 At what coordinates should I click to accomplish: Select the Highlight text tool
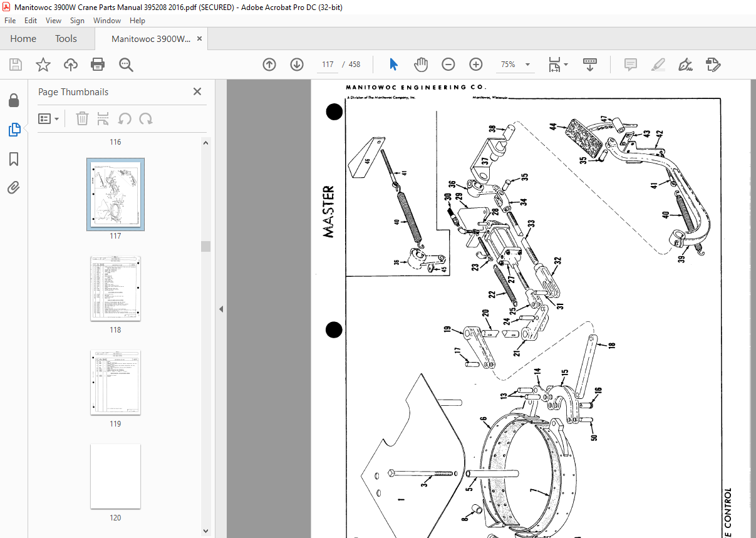pyautogui.click(x=658, y=65)
